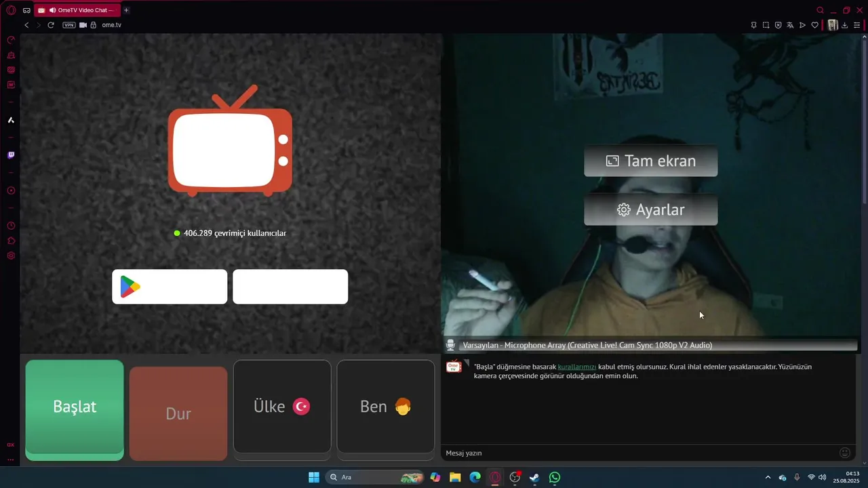Open a new tab with plus button

coord(126,10)
